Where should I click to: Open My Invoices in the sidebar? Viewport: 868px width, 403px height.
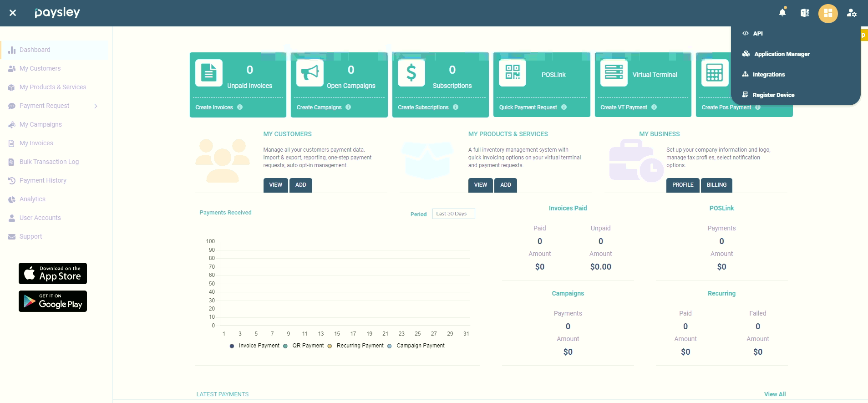[x=36, y=143]
